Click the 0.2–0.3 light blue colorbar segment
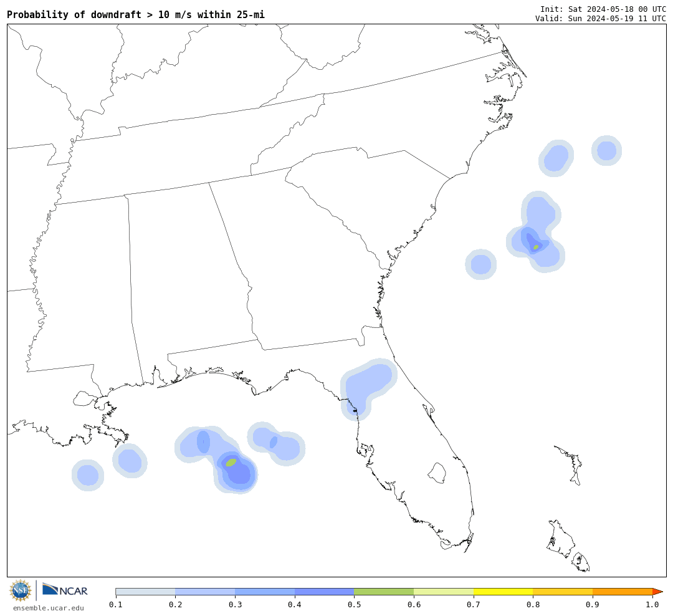Screen dimensions: 673x616 tap(205, 592)
